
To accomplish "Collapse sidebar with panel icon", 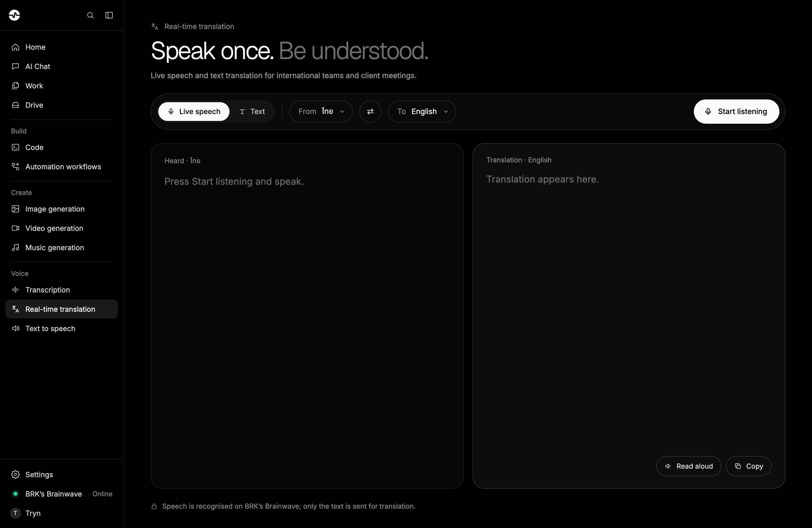I will [x=109, y=15].
